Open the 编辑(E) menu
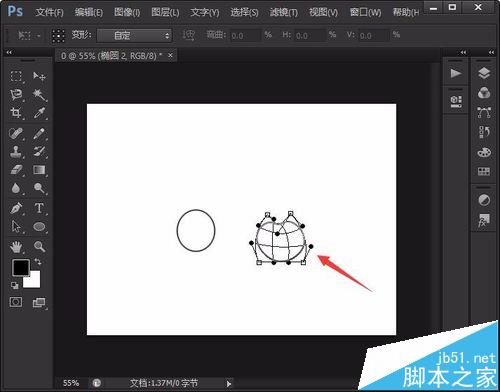The height and width of the screenshot is (392, 500). click(89, 13)
